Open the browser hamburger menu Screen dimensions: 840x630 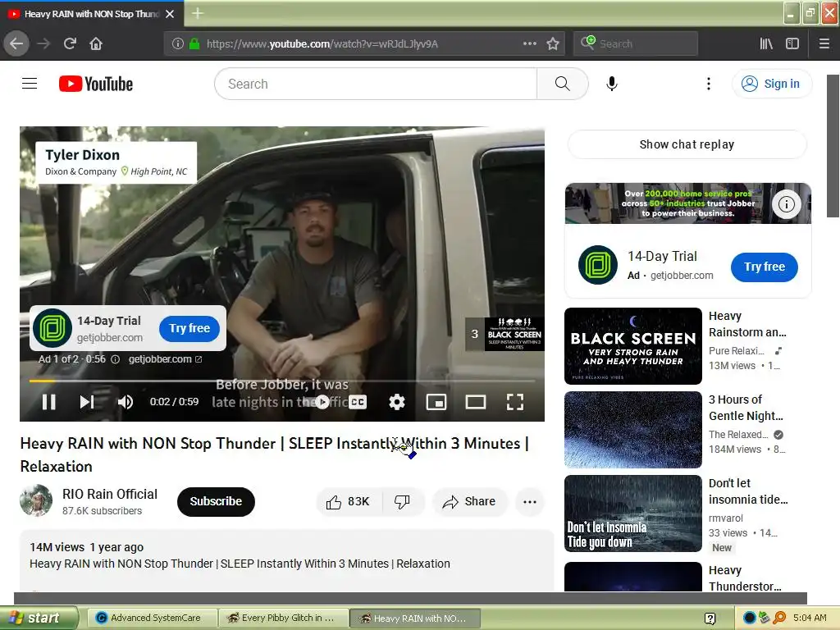[x=824, y=43]
